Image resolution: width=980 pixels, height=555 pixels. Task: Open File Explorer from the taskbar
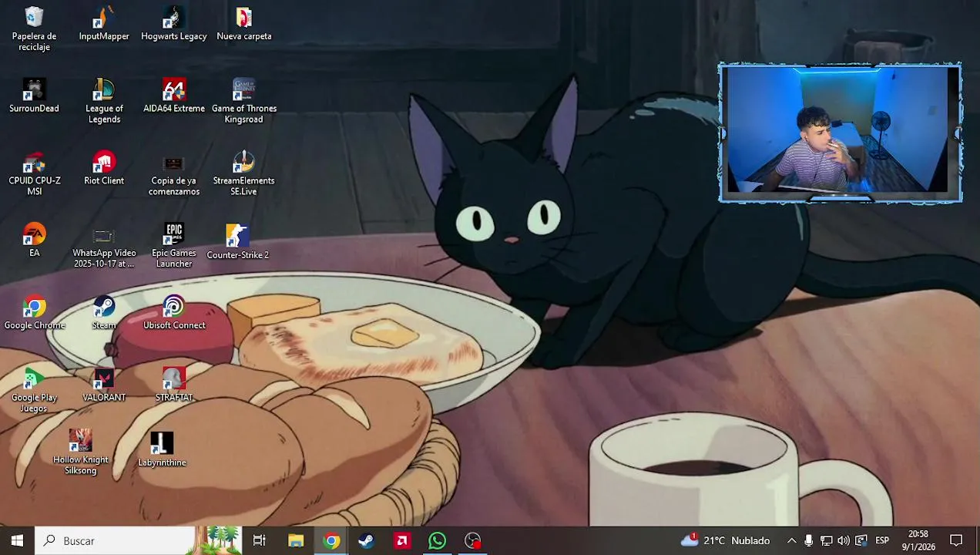[296, 540]
